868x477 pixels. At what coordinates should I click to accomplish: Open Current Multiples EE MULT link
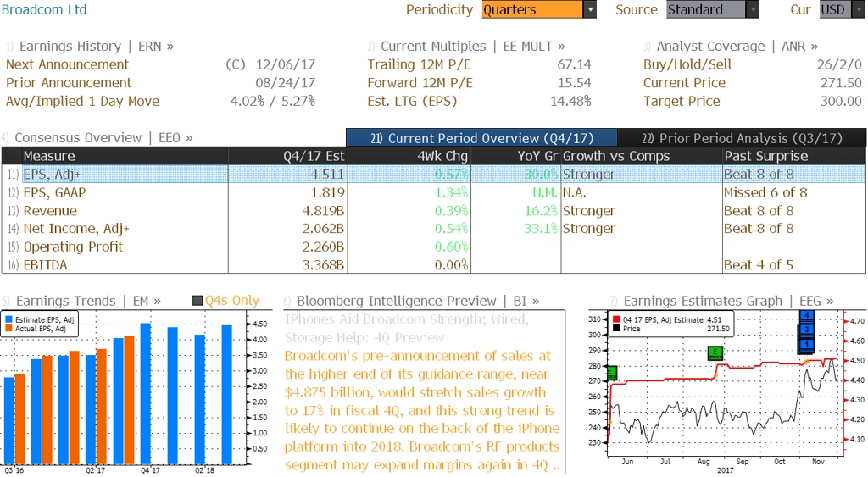coord(473,47)
